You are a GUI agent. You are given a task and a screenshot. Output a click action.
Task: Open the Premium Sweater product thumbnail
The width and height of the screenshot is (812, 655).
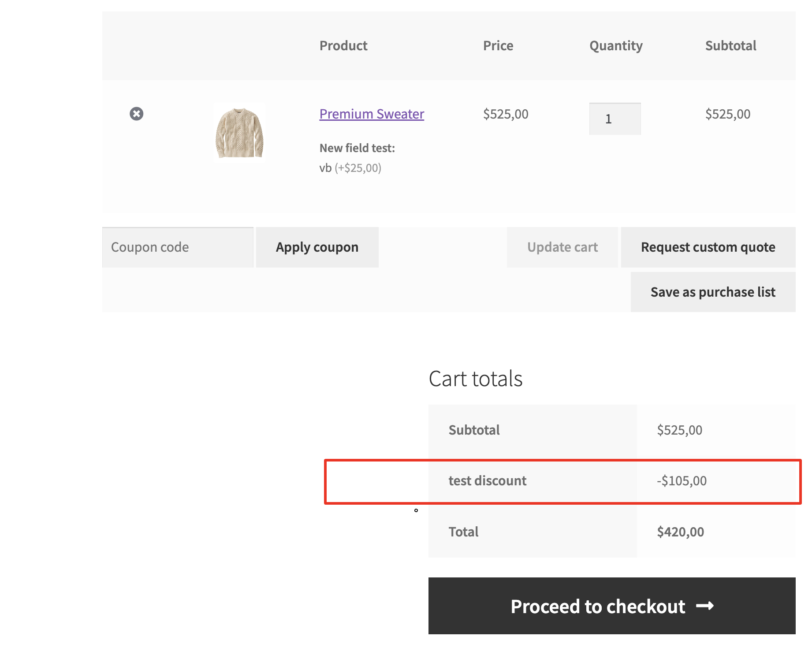click(239, 133)
